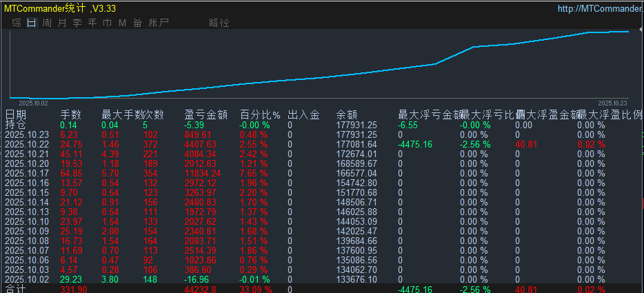Select the 2025.10.02 date row in table
644x293 pixels.
coord(27,280)
